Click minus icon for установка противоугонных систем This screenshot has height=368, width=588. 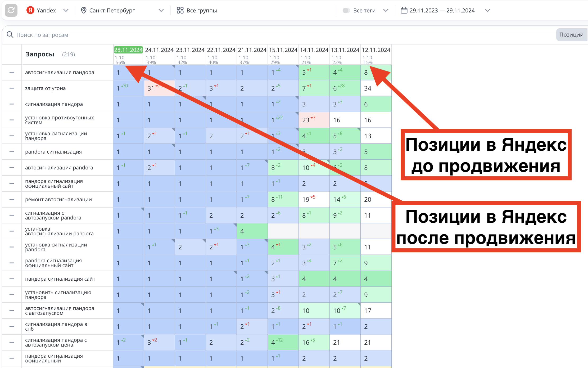point(12,120)
